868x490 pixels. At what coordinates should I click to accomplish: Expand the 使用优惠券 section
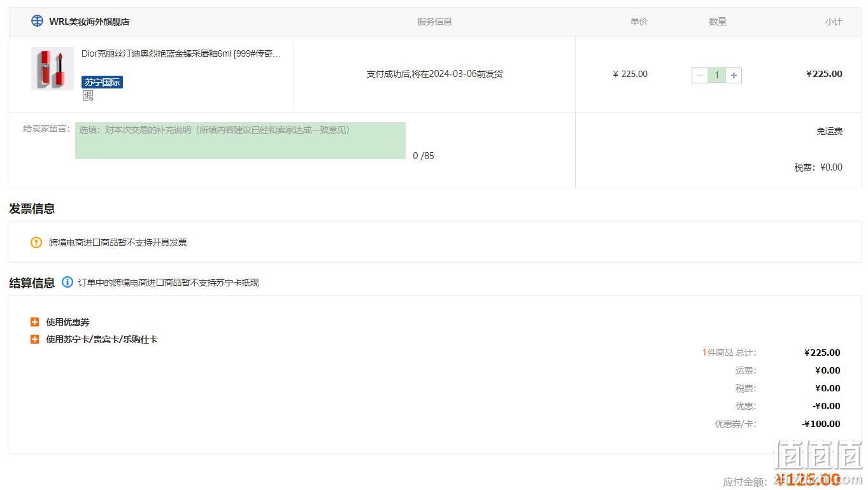point(35,322)
